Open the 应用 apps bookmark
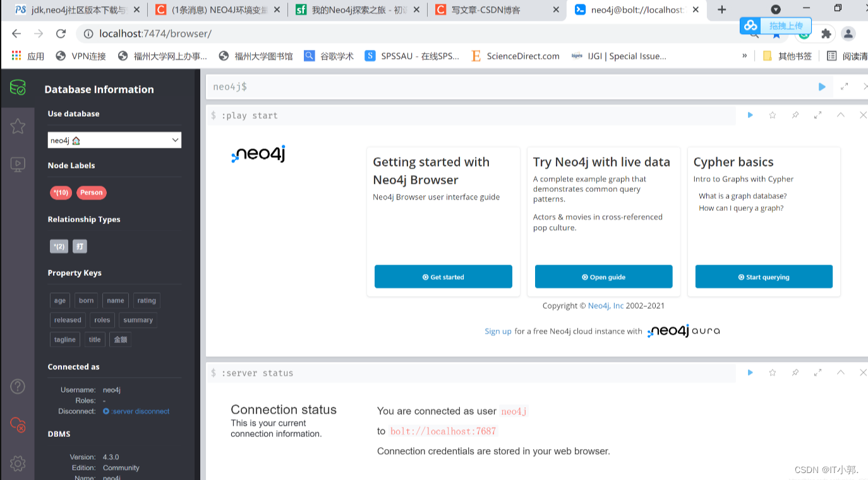 pos(28,56)
